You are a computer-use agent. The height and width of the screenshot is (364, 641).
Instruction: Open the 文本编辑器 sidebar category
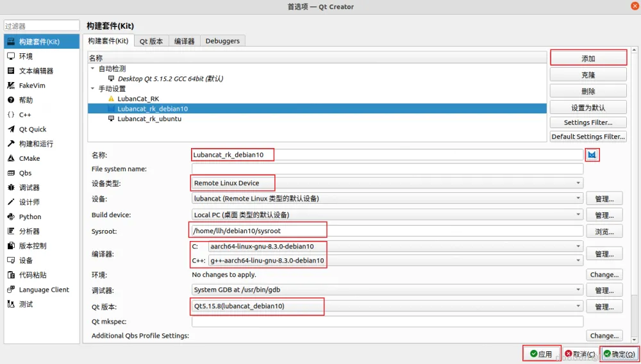(x=42, y=71)
